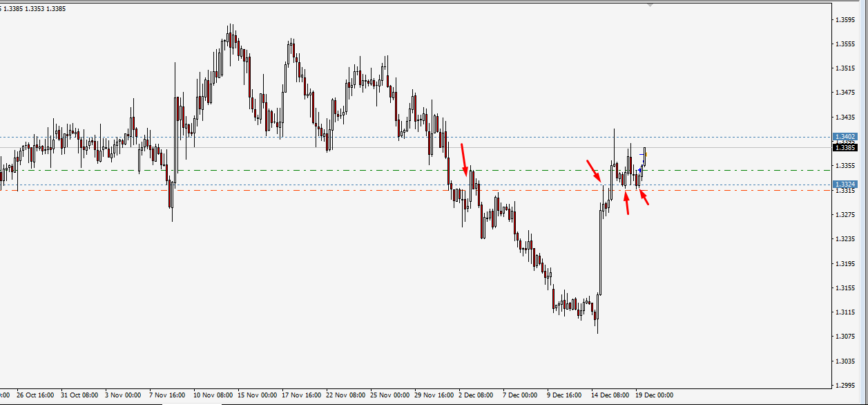Image resolution: width=868 pixels, height=405 pixels.
Task: Click the 1.3324 blue price level tag
Action: pyautogui.click(x=846, y=185)
